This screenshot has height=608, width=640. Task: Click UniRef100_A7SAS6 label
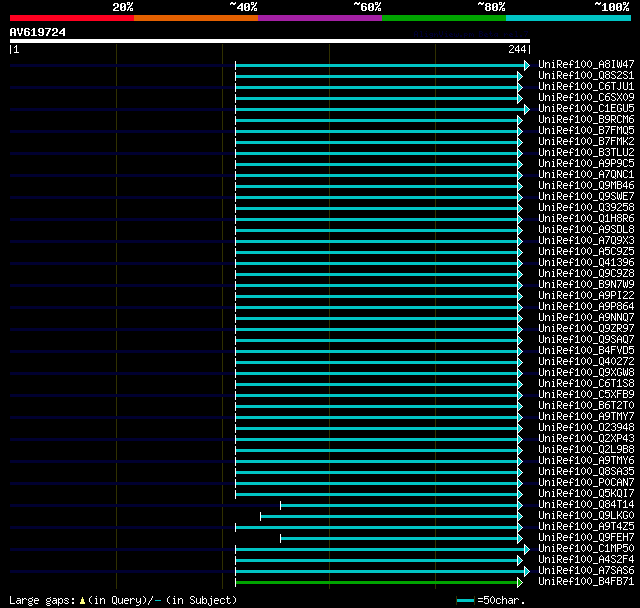click(586, 571)
